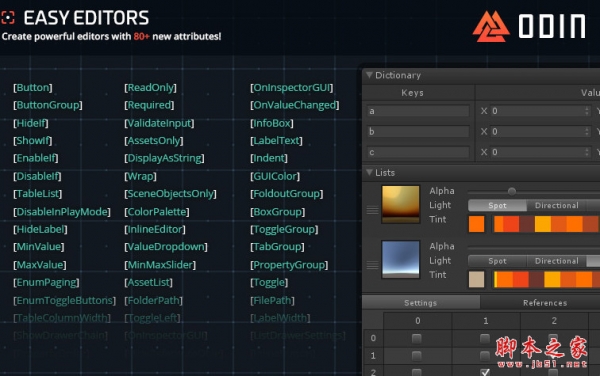Click the Easy Editors target icon

[8, 18]
